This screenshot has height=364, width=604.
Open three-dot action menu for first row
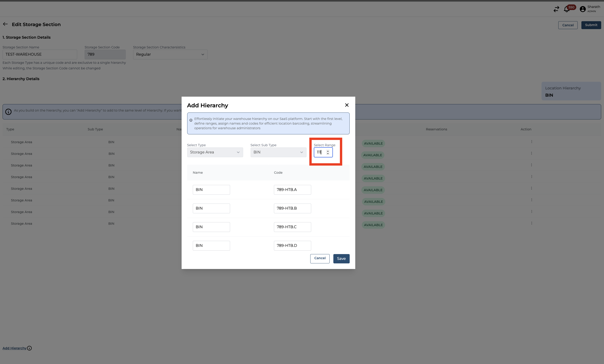click(x=532, y=142)
